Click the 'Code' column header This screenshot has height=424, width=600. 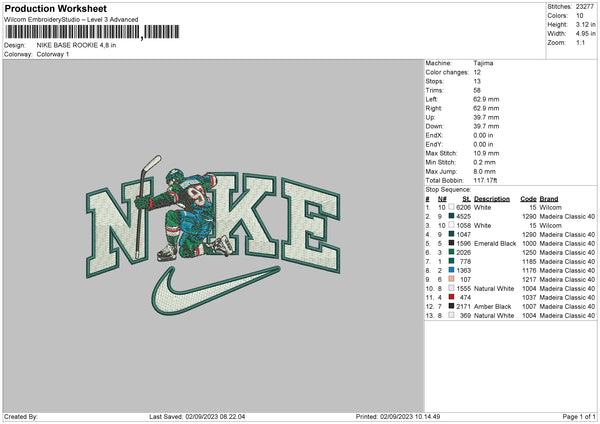528,199
